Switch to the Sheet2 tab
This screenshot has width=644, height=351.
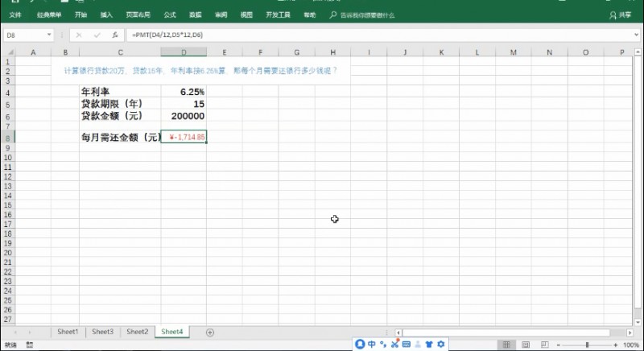(x=137, y=332)
